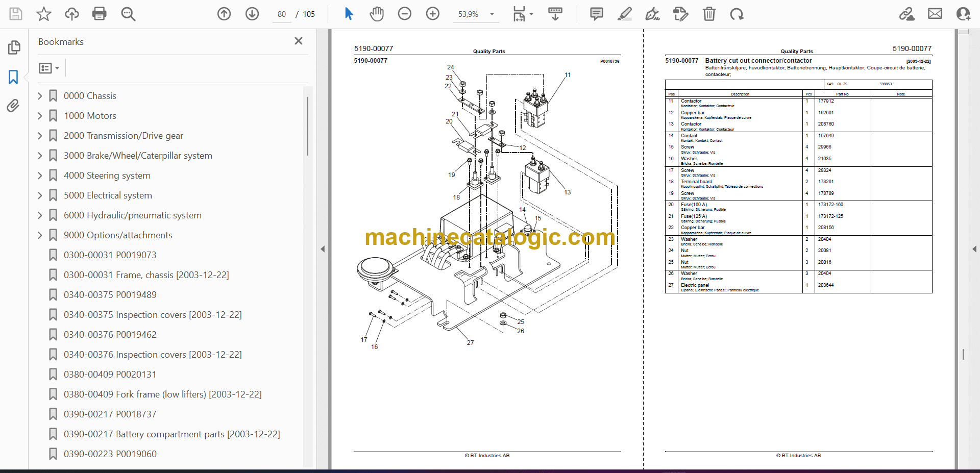
Task: Open bookmark 0300-00031 P0019073
Action: coord(110,255)
